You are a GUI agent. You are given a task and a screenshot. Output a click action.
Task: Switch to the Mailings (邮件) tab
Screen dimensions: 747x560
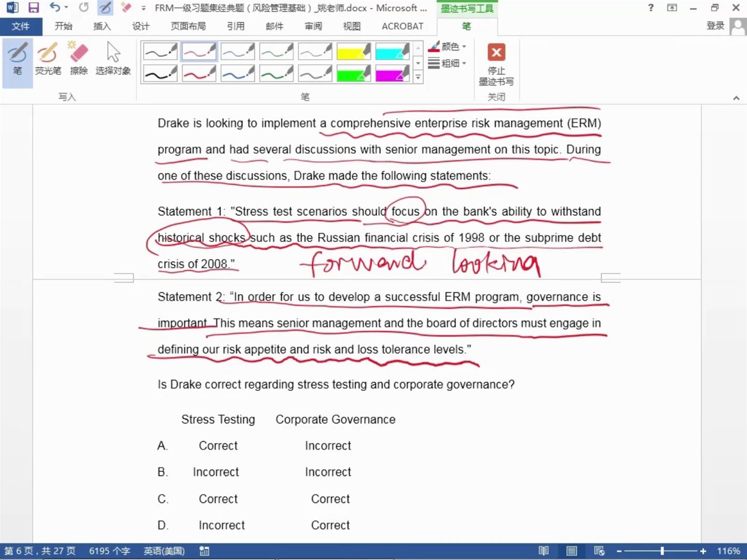(x=274, y=26)
